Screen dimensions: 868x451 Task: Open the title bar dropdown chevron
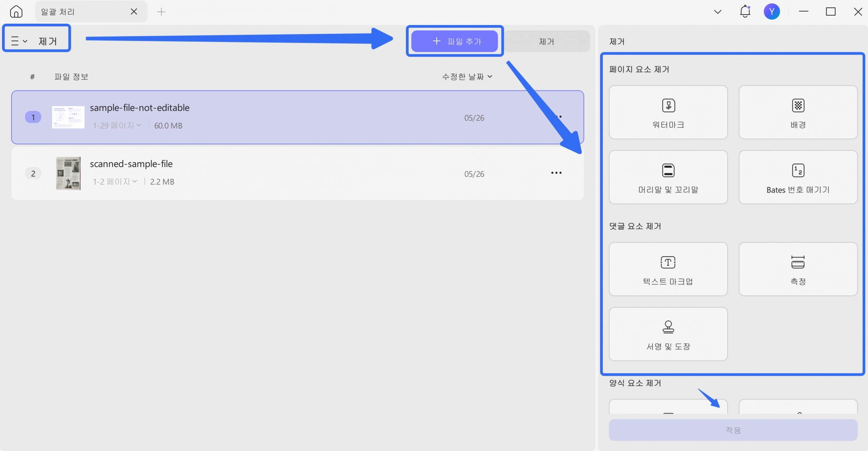[717, 12]
